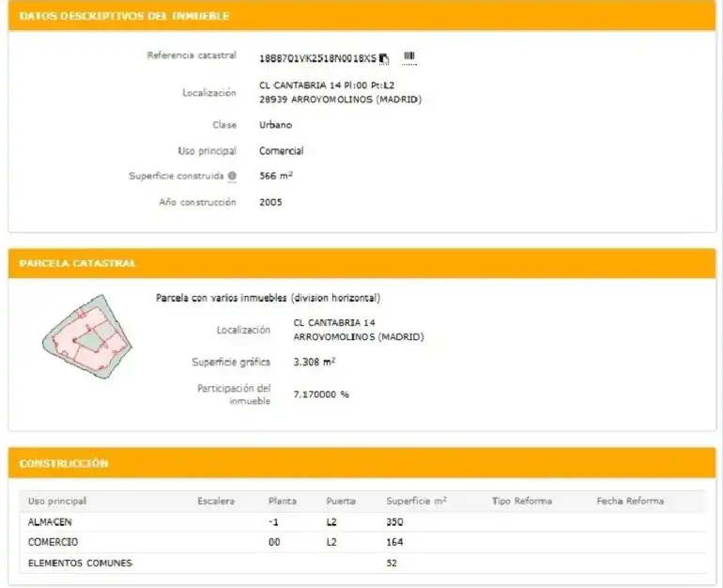The height and width of the screenshot is (588, 723).
Task: Click the Uso principal column header
Action: [57, 502]
